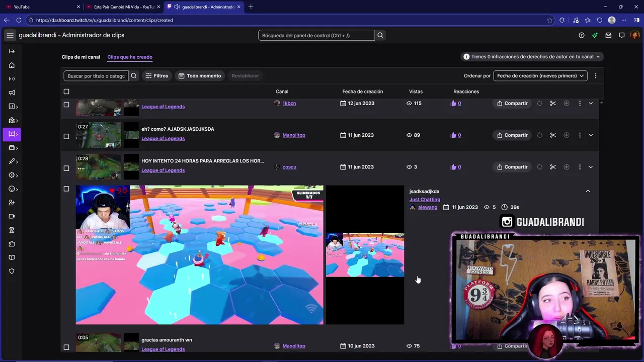Tick the checkbox for the 1kbzn clip

pos(66,105)
